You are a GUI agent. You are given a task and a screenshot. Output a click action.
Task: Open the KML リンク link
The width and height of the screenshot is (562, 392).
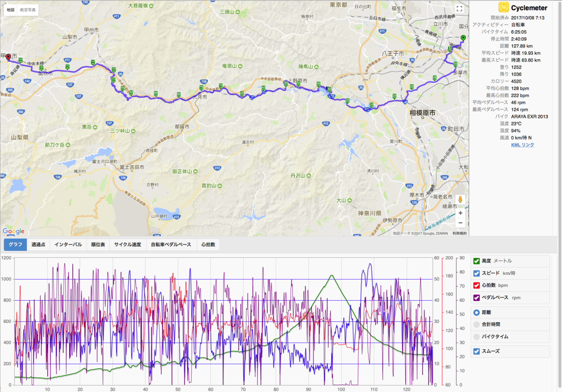click(x=522, y=145)
